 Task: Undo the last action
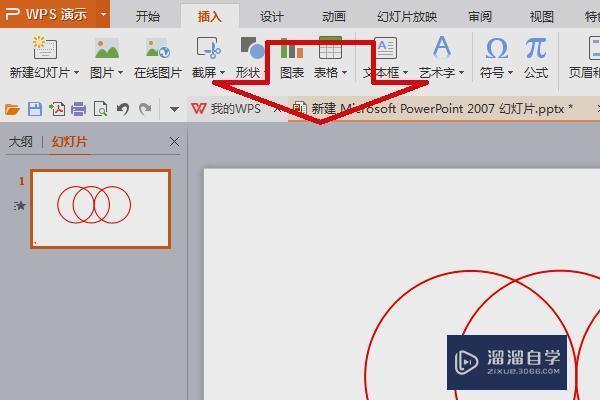pos(123,109)
